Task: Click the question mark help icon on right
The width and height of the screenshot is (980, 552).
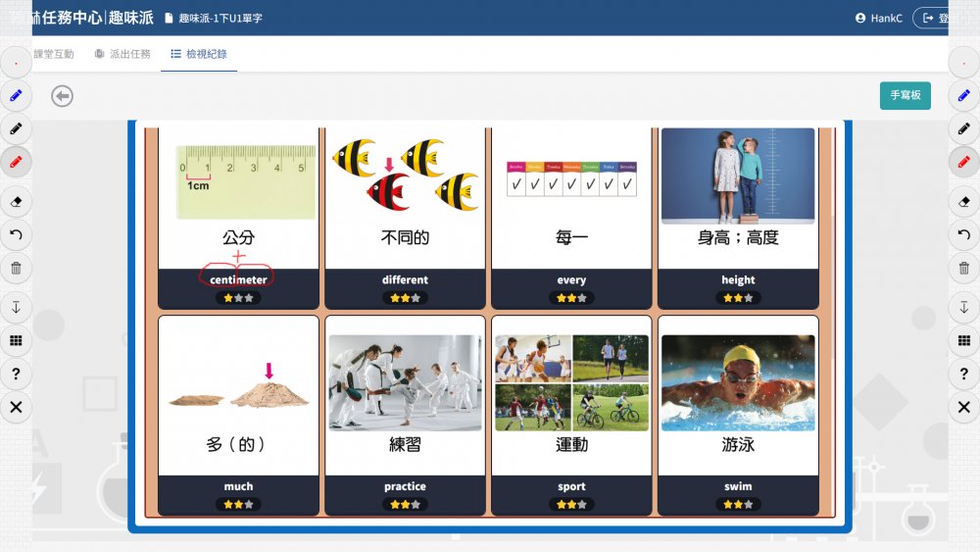Action: point(964,374)
